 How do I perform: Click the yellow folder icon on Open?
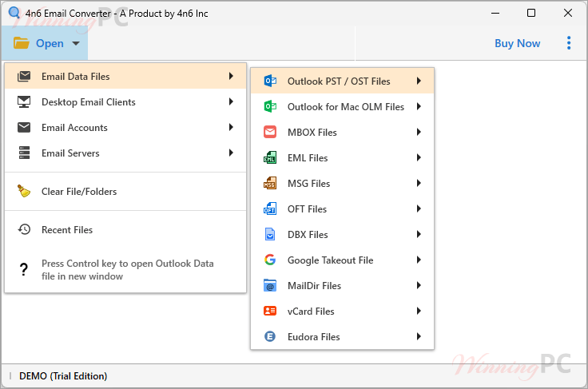22,43
